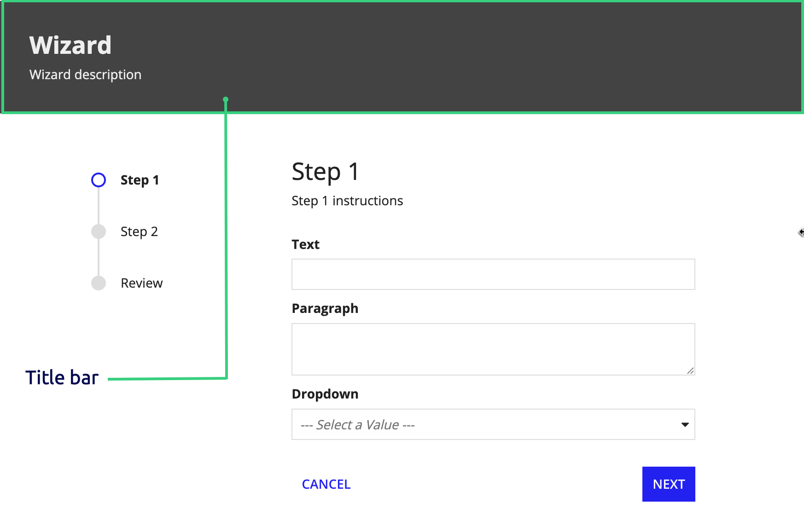Click the Dropdown caret arrow
Viewport: 804px width, 532px height.
(685, 424)
